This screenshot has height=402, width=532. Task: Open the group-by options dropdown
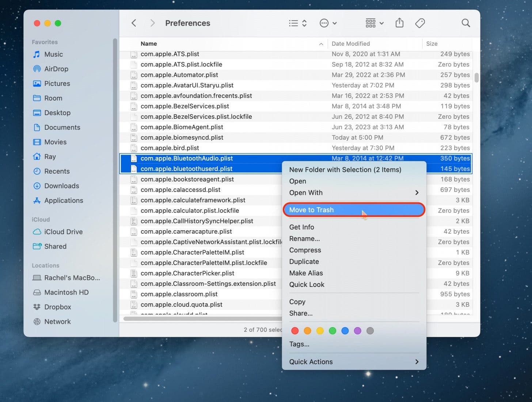coord(375,23)
